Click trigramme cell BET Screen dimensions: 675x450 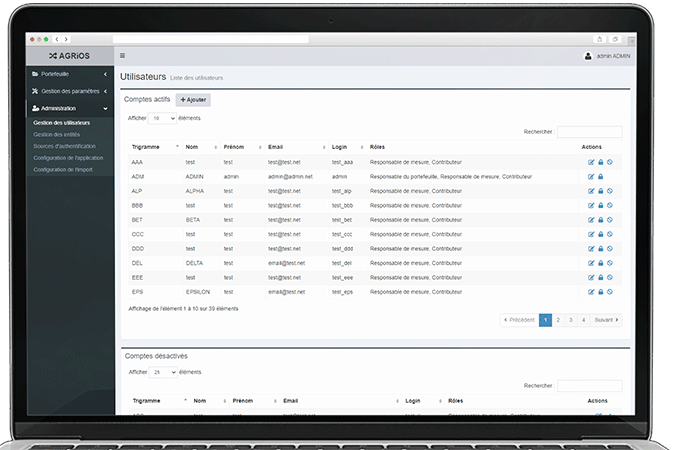tap(137, 220)
